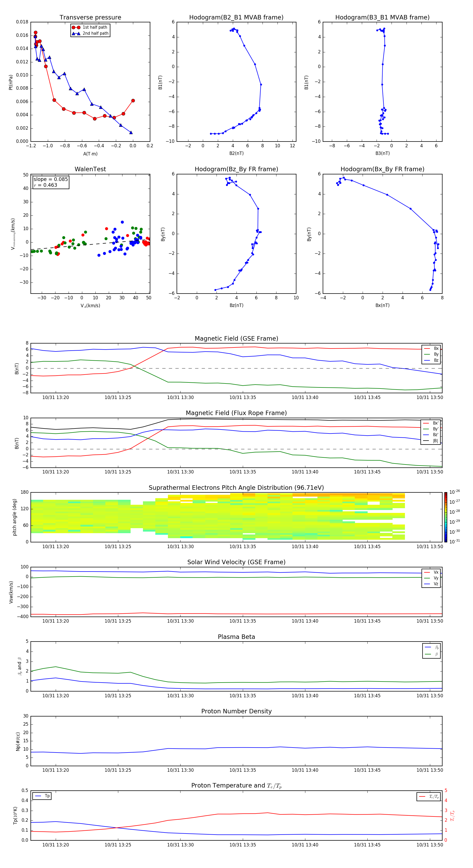Viewport: 473px width, 868px height.
Task: Click the "Pt(nPa)" y-axis label
Action: tap(11, 82)
